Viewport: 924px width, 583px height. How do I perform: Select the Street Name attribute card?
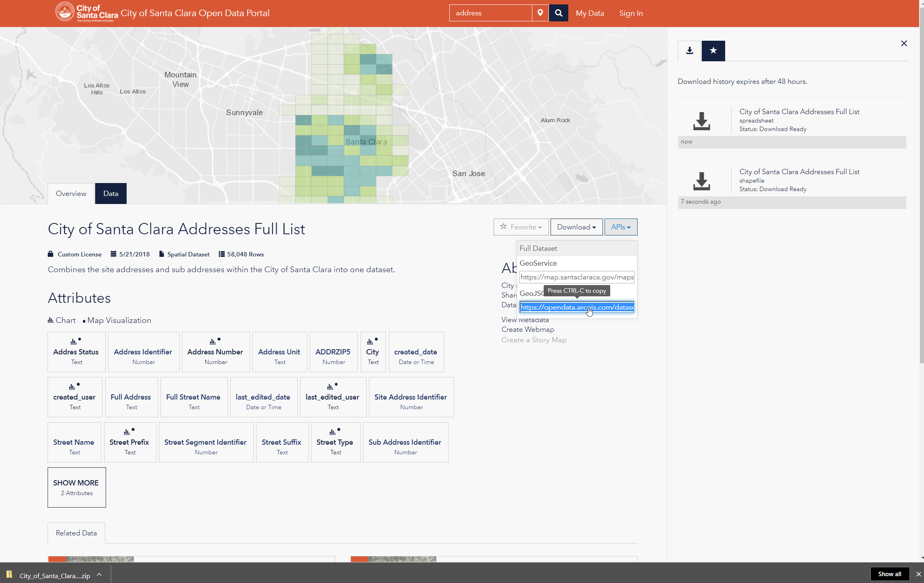[74, 442]
